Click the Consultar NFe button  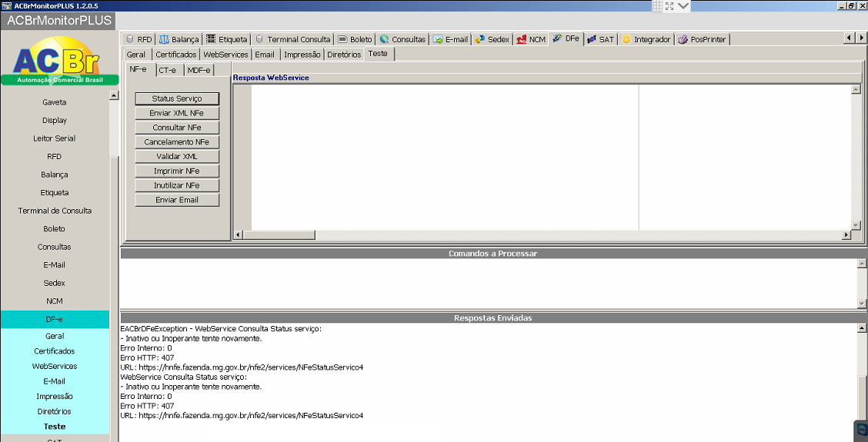coord(177,128)
